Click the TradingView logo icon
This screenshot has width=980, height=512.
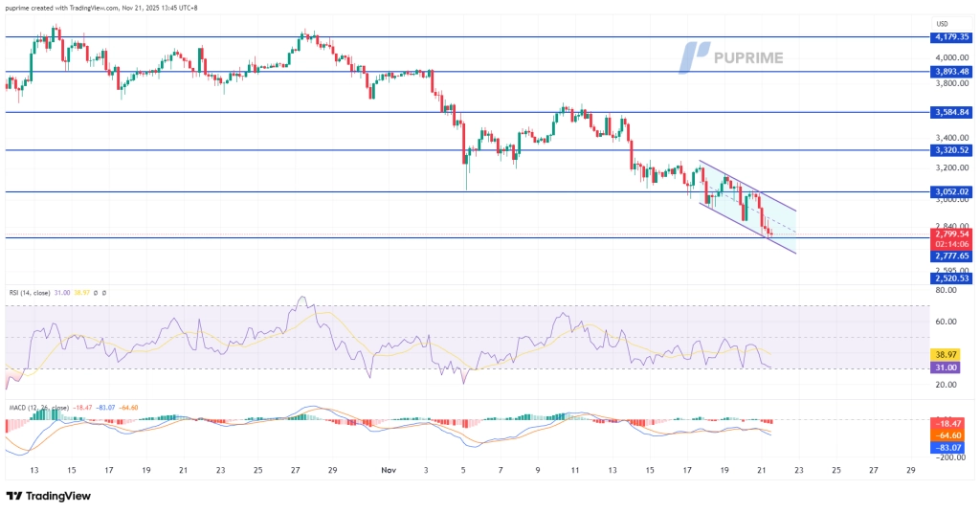(13, 496)
